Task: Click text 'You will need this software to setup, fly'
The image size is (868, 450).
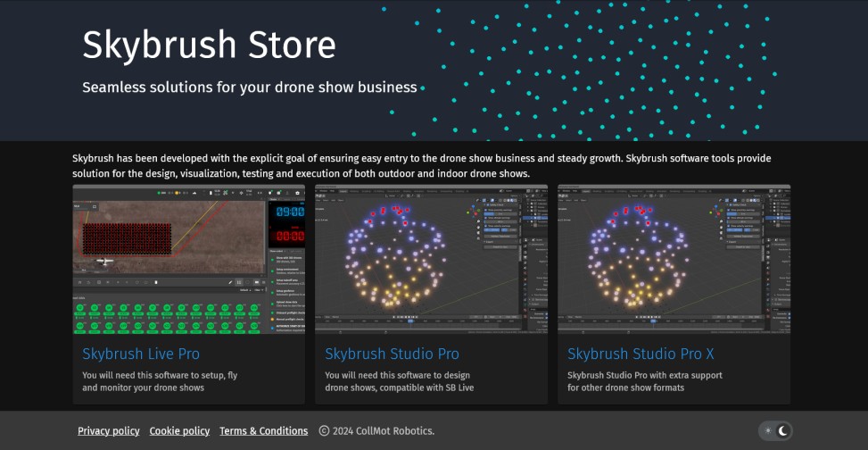Action: 160,375
